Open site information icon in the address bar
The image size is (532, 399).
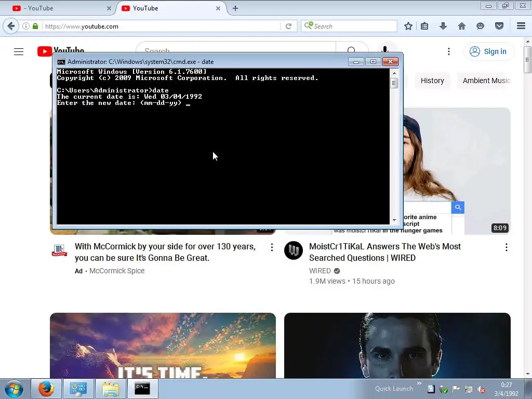click(26, 26)
